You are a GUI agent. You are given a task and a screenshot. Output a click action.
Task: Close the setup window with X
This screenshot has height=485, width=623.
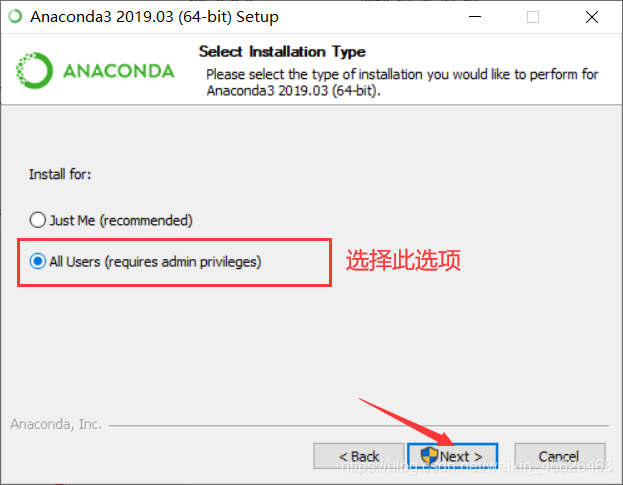[x=592, y=17]
